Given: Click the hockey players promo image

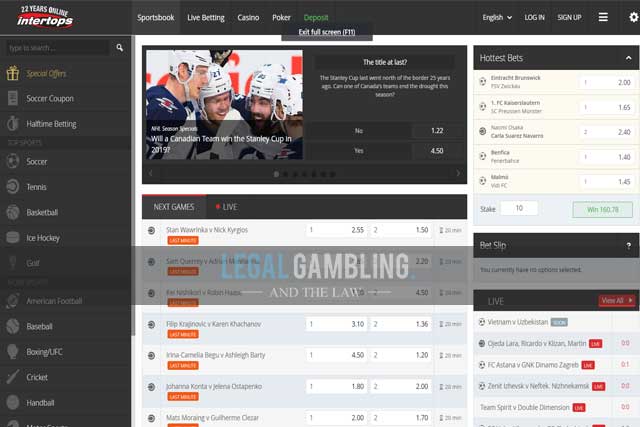Looking at the screenshot, I should (x=224, y=105).
